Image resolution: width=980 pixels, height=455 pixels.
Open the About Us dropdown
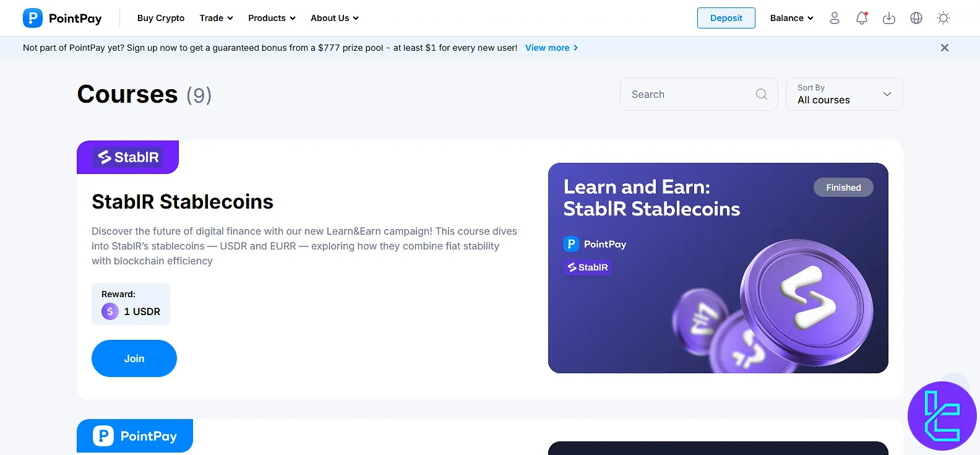[335, 18]
